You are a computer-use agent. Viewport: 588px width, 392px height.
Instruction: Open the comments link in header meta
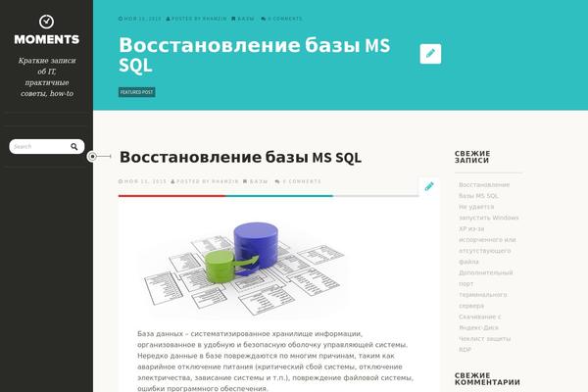coord(284,19)
